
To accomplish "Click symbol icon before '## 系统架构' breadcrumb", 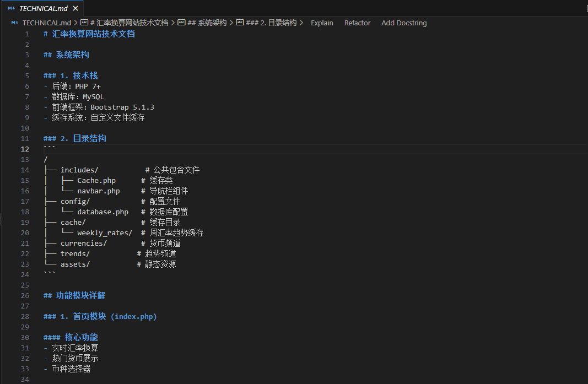I will coord(181,23).
